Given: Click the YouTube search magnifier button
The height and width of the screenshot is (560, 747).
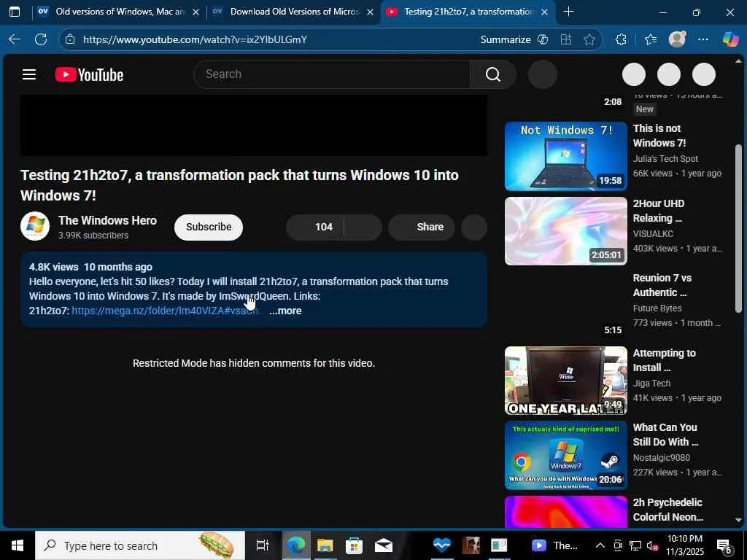Looking at the screenshot, I should pyautogui.click(x=492, y=74).
